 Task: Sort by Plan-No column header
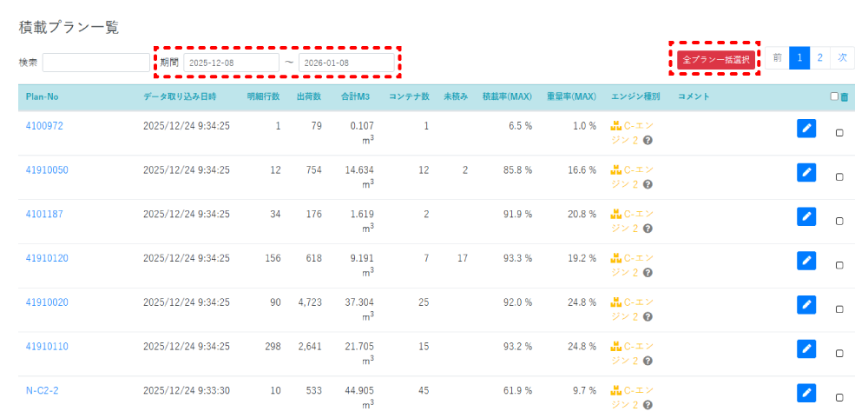point(42,96)
